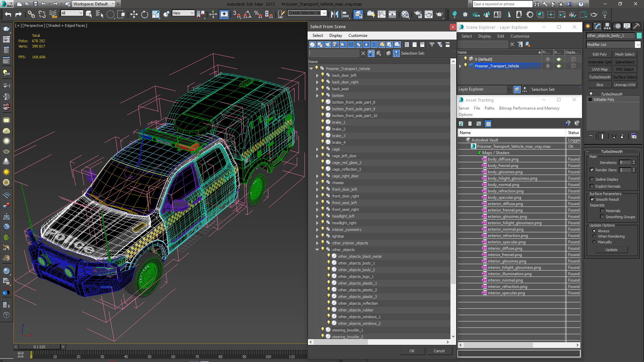Image resolution: width=644 pixels, height=362 pixels.
Task: Open the Modifier List dropdown
Action: pyautogui.click(x=638, y=45)
